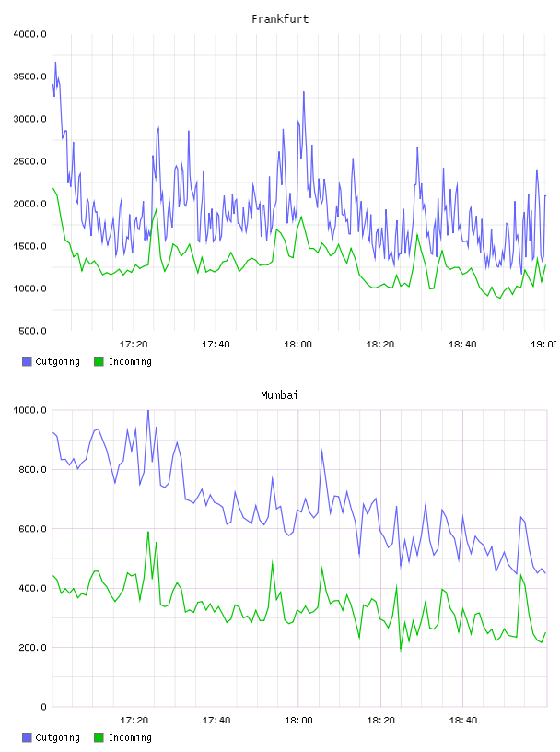
Task: Select the Incoming legend label under Mumbai
Action: pos(130,738)
